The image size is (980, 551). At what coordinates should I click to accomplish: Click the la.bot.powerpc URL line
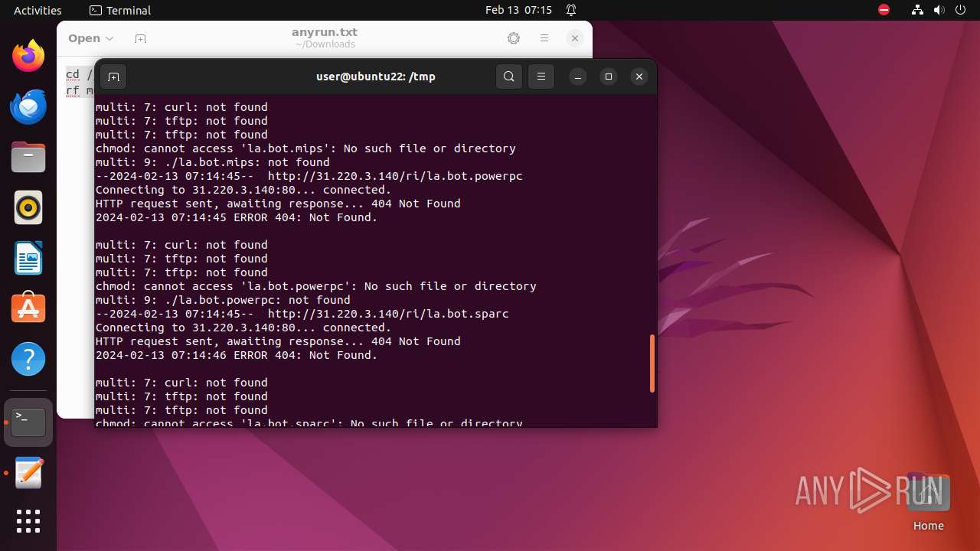(309, 176)
